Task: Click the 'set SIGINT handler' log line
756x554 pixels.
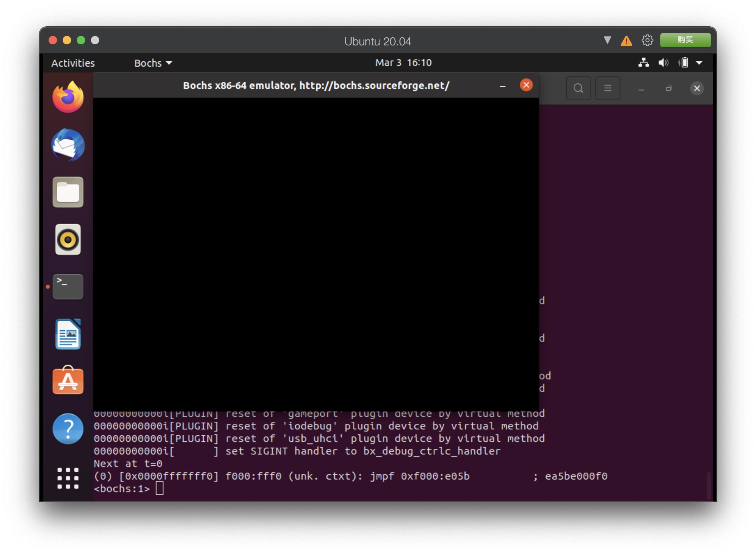Action: 297,451
